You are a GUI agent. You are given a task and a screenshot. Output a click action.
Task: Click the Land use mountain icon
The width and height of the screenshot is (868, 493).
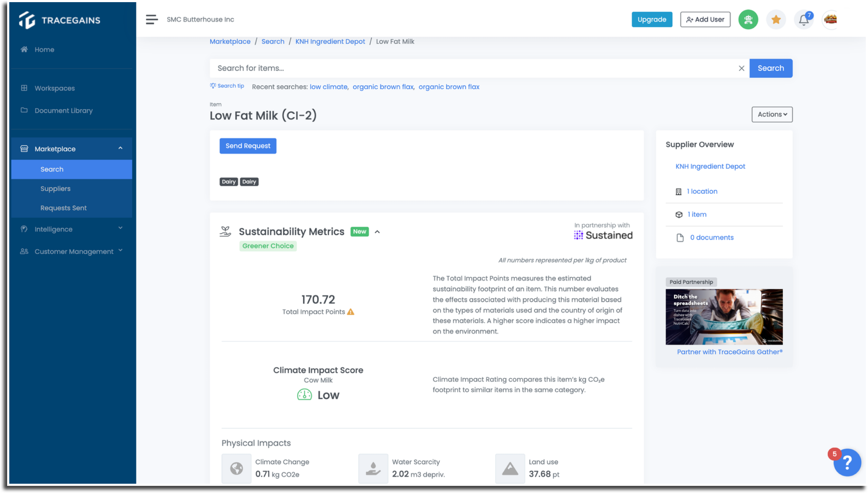pyautogui.click(x=510, y=468)
